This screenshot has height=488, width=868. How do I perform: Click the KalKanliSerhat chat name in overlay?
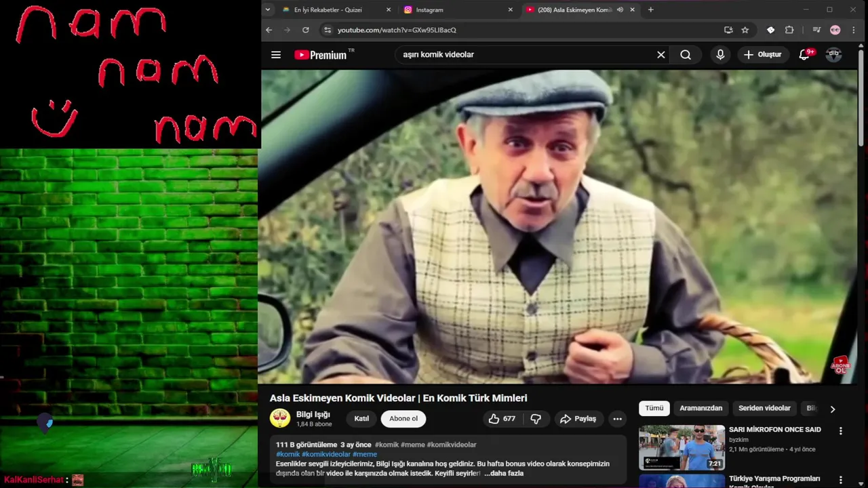coord(34,480)
